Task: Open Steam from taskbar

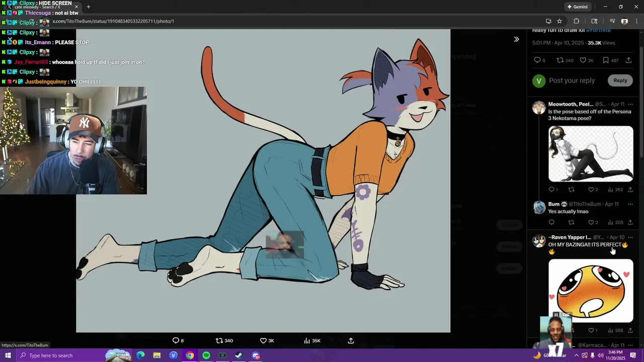Action: point(239,355)
